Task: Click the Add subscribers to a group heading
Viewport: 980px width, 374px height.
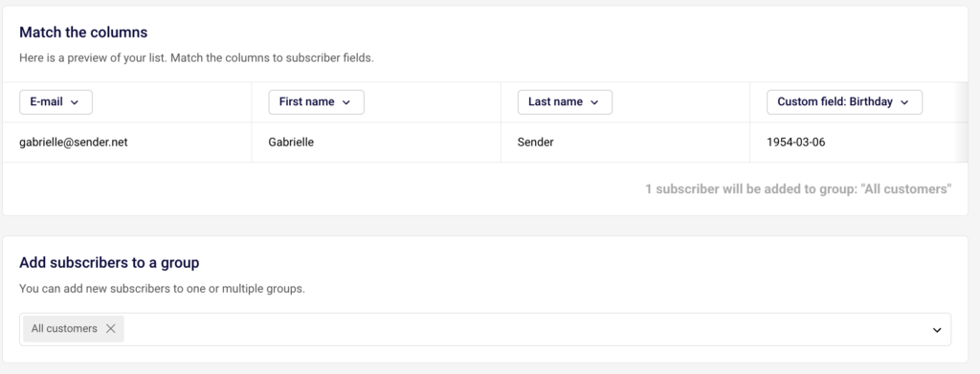Action: point(109,263)
